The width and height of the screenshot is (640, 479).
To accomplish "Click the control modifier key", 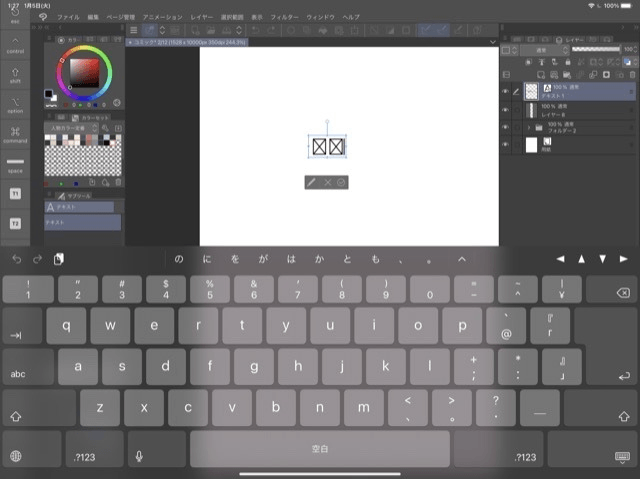I will click(x=15, y=45).
